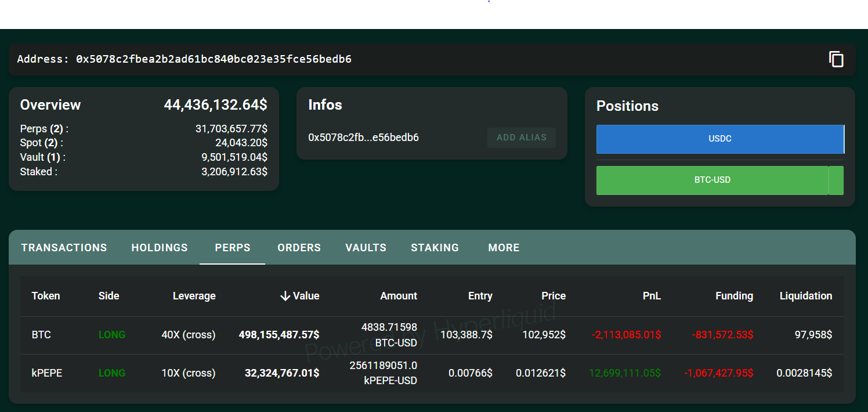
Task: Click the Overview panel heading
Action: [50, 105]
